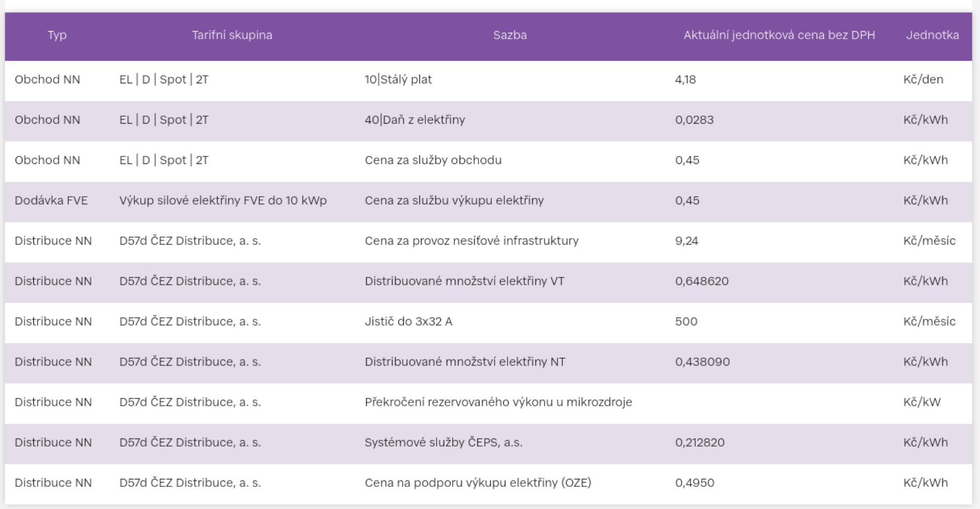This screenshot has height=509, width=980.
Task: Click Cena za provoz nesíťové infrastruktury
Action: pos(471,241)
